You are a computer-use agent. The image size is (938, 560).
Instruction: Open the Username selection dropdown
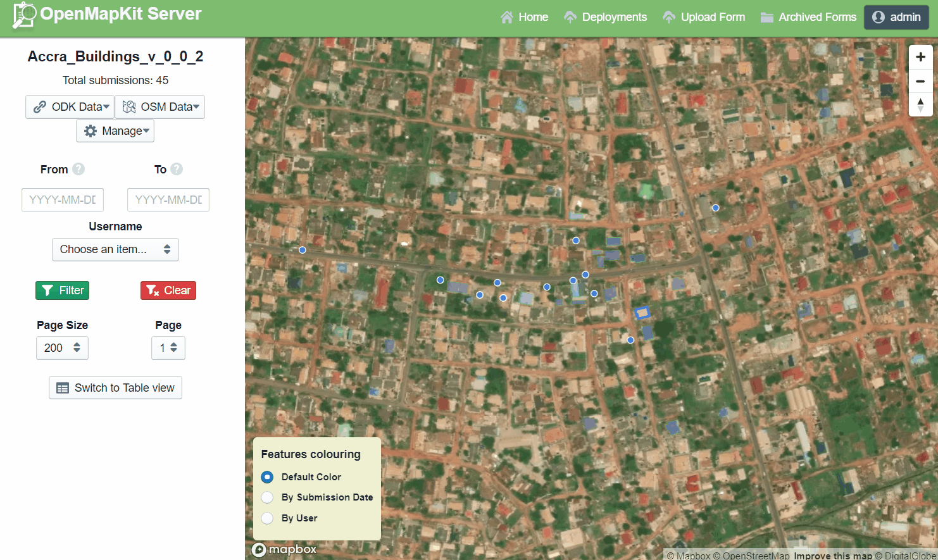[x=115, y=249]
